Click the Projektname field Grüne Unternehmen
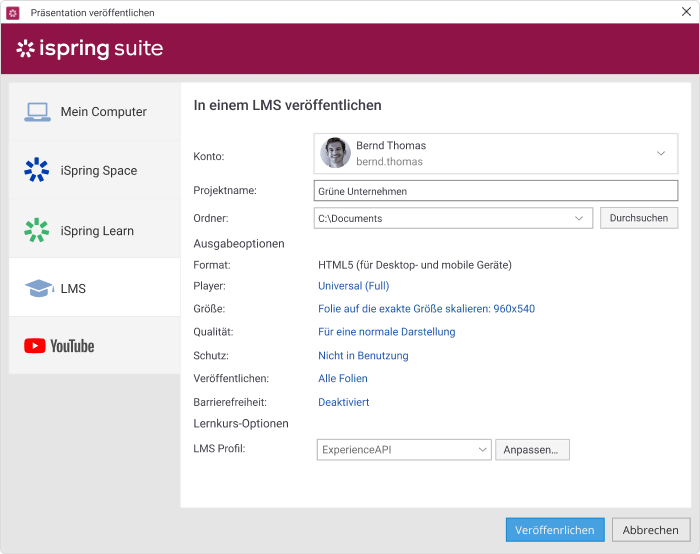 click(x=496, y=191)
